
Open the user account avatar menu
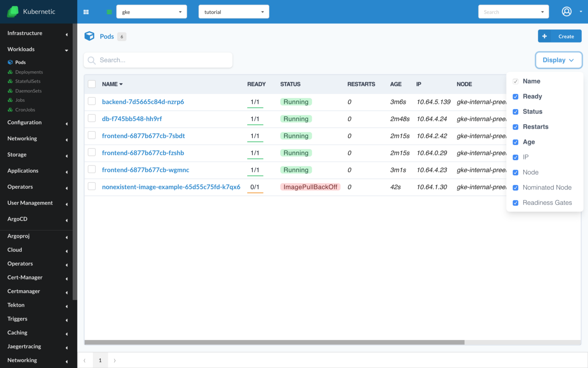pos(567,12)
